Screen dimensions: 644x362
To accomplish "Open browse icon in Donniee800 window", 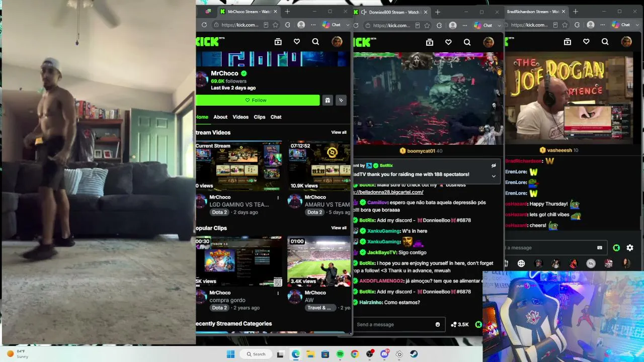I will 430,42.
